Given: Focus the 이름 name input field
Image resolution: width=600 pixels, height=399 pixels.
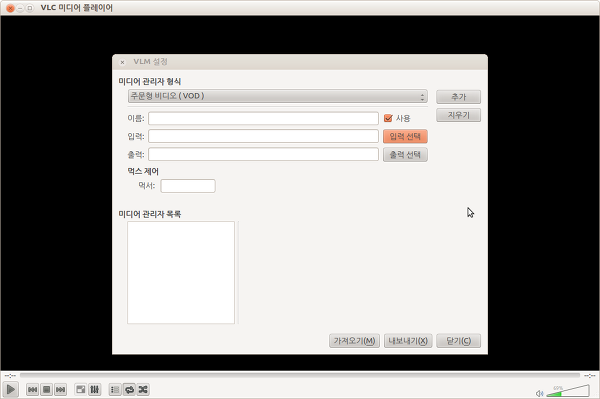Looking at the screenshot, I should [263, 118].
